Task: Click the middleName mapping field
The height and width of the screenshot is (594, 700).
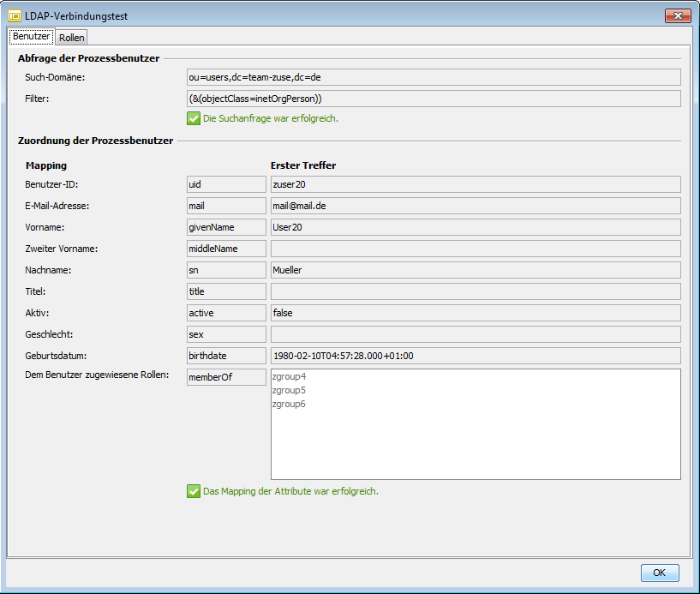Action: click(x=225, y=249)
